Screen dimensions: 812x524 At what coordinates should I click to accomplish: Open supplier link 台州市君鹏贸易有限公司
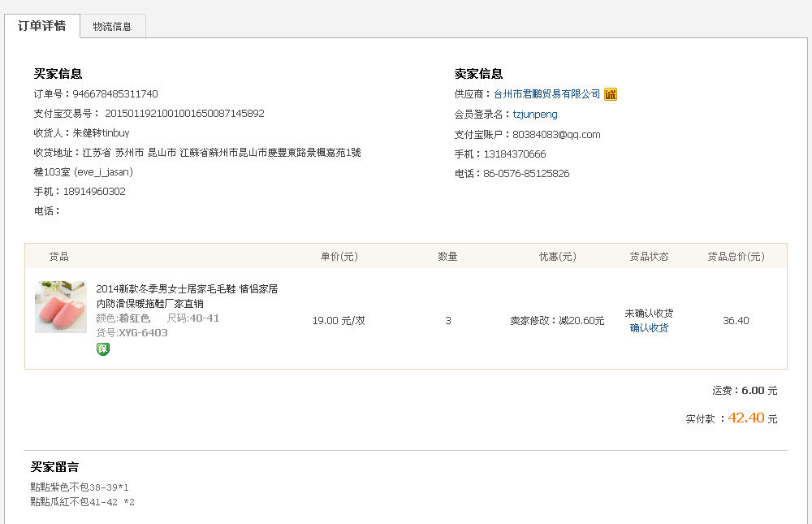[x=547, y=94]
